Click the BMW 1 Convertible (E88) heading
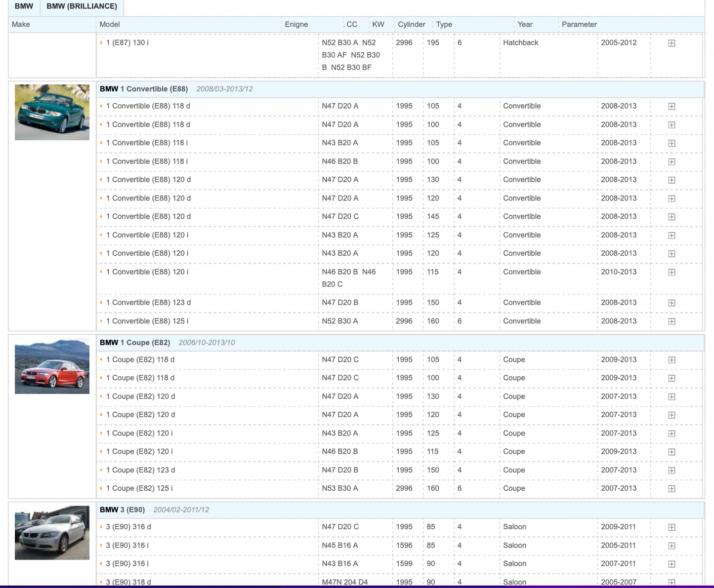The height and width of the screenshot is (588, 714). (144, 89)
